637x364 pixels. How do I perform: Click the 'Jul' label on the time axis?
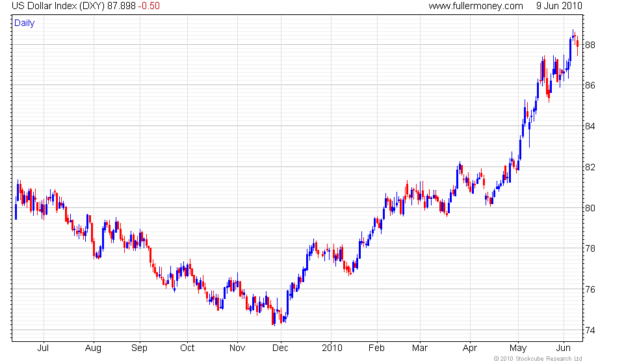pyautogui.click(x=43, y=348)
